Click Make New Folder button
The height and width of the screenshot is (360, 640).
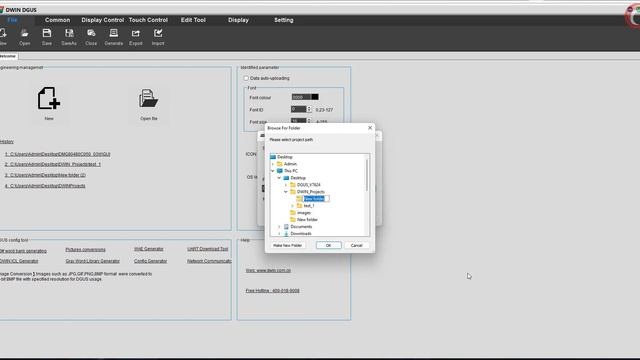287,245
